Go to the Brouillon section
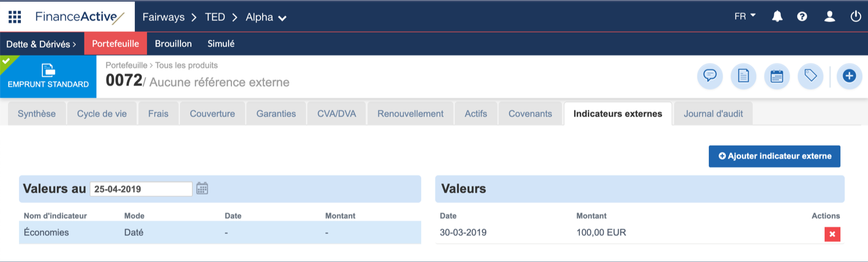This screenshot has height=262, width=868. pyautogui.click(x=173, y=44)
